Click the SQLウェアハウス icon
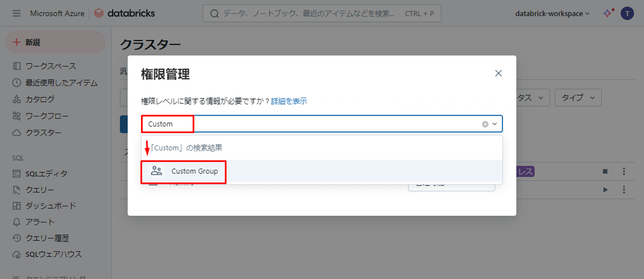This screenshot has width=644, height=279. [17, 254]
